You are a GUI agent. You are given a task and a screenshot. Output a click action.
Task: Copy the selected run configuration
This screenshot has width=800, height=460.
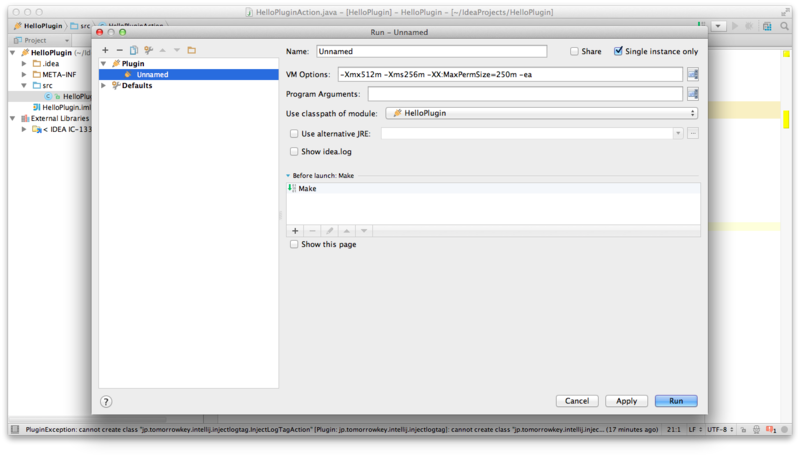(x=134, y=50)
